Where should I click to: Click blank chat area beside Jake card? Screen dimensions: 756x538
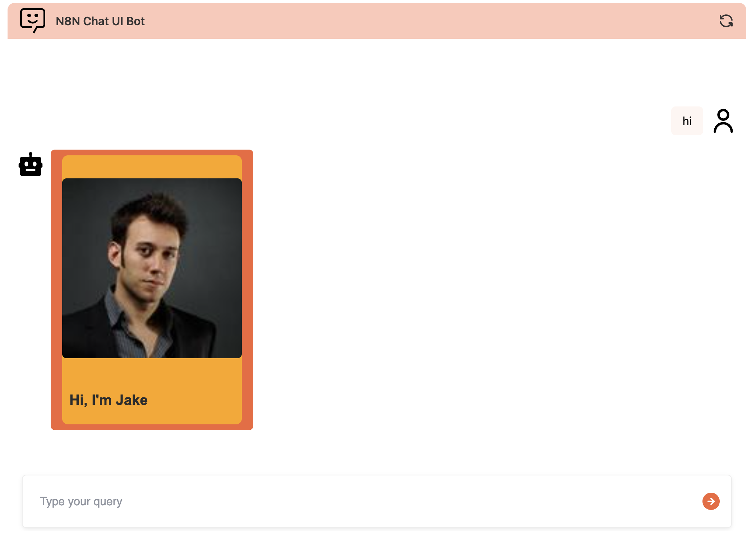point(467,288)
